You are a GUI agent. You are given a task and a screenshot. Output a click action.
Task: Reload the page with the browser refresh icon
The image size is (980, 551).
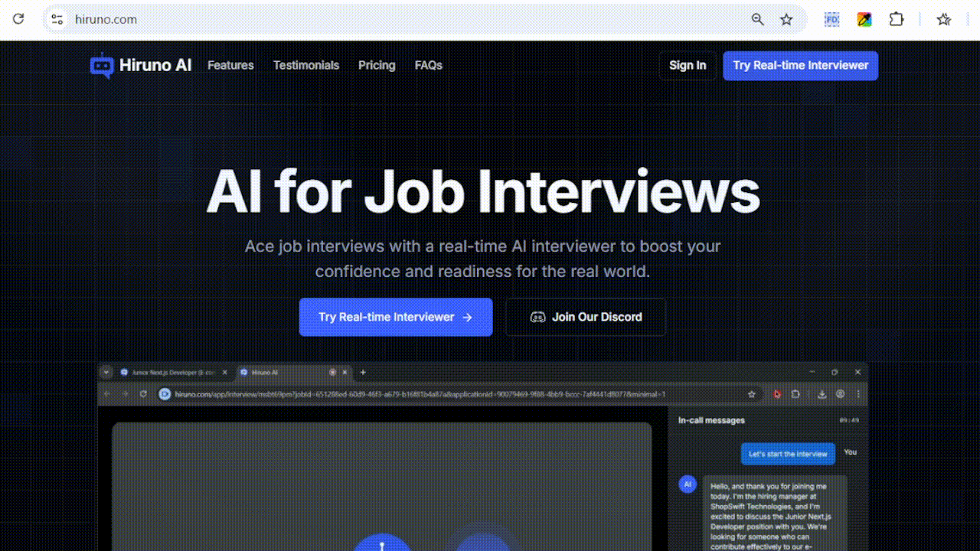tap(18, 19)
